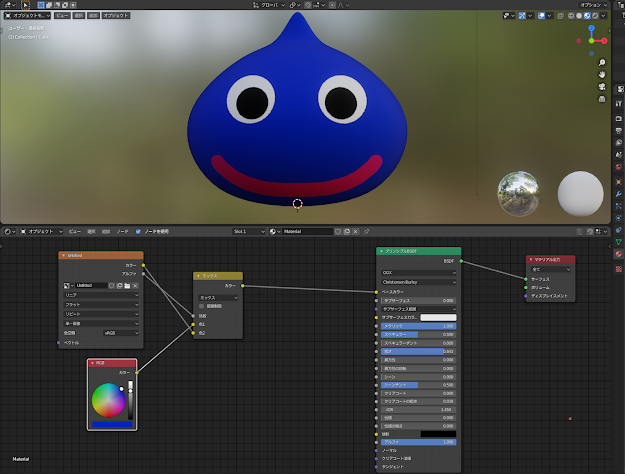Toggle fake user shield for Material
This screenshot has width=625, height=474.
(x=338, y=231)
